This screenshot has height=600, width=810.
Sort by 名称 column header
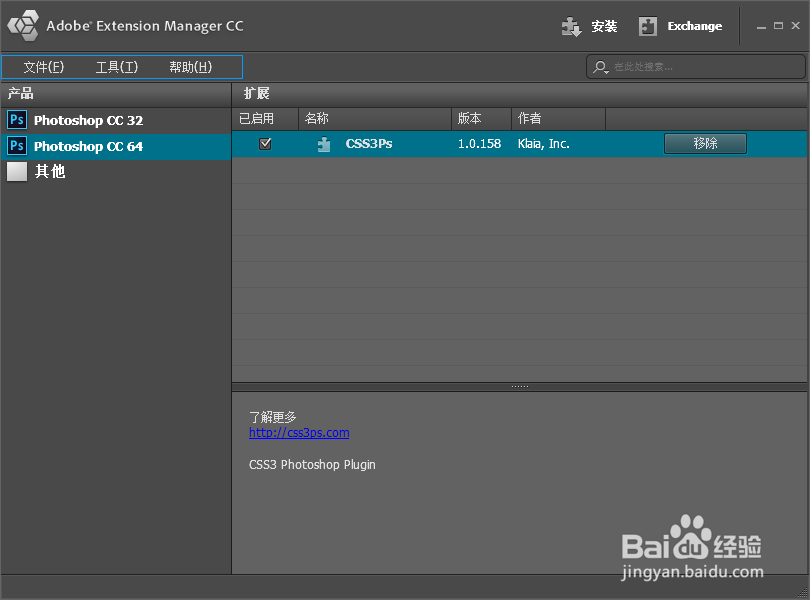coord(375,119)
